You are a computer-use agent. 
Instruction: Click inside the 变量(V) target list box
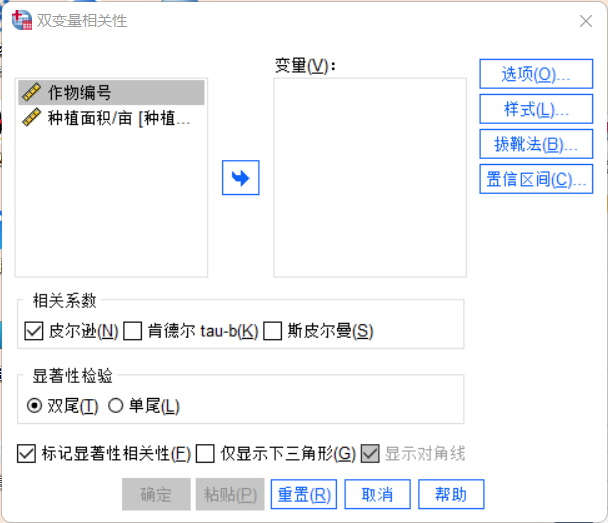[370, 178]
